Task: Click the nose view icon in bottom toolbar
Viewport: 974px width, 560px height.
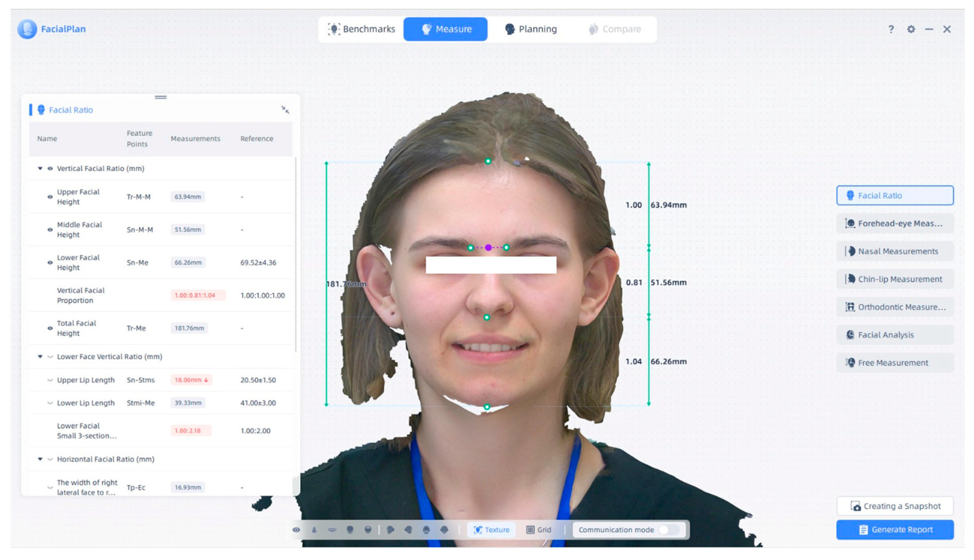Action: (314, 530)
